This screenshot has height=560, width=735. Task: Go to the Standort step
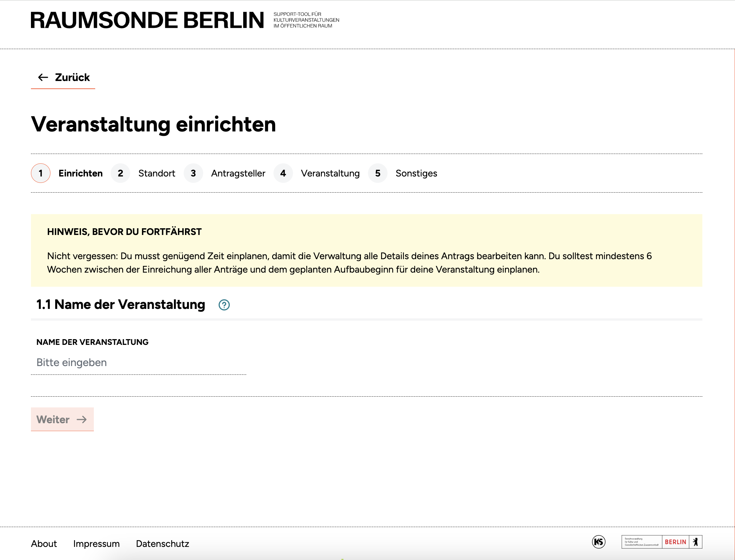click(x=156, y=173)
